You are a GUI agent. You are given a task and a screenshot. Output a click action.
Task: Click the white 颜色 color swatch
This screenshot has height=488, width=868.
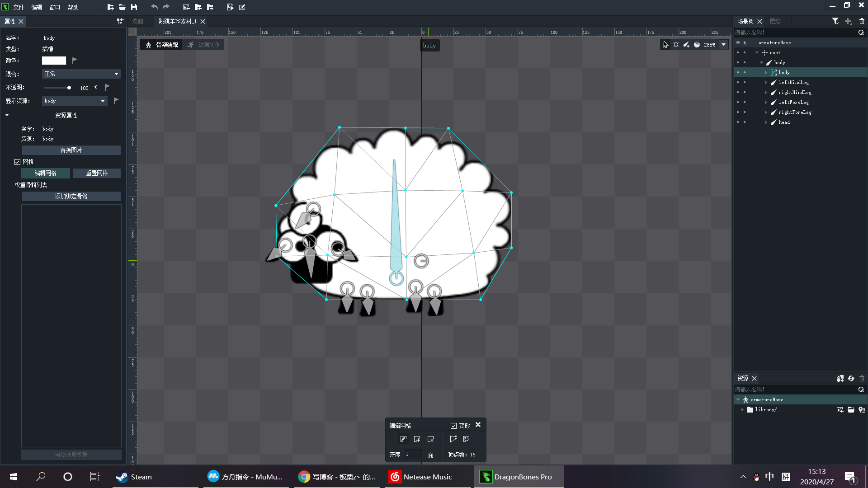pyautogui.click(x=54, y=61)
